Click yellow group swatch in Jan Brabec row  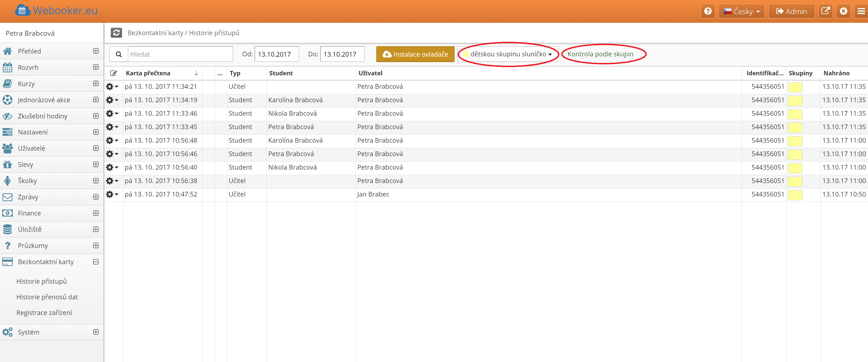795,195
